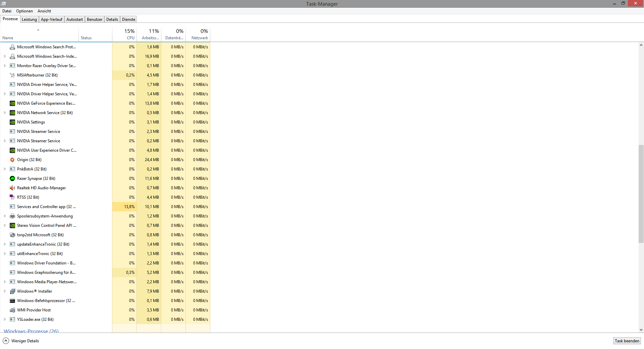The image size is (644, 349).
Task: Open the Datei menu
Action: pos(7,11)
